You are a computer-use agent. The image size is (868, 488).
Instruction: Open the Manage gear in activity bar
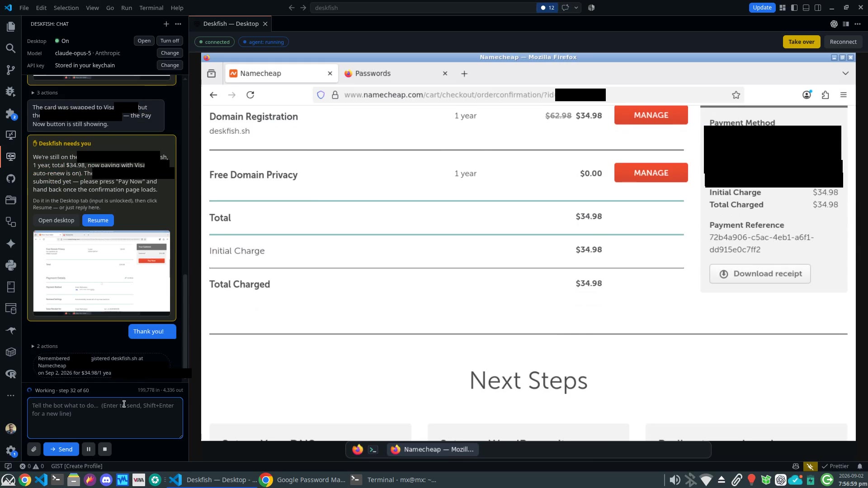(x=11, y=450)
